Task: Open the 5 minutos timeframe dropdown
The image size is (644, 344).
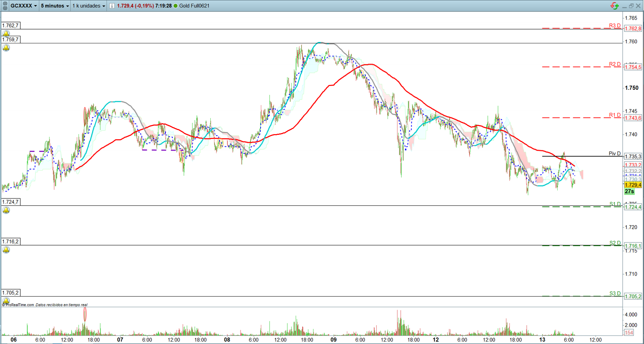Action: click(x=55, y=6)
